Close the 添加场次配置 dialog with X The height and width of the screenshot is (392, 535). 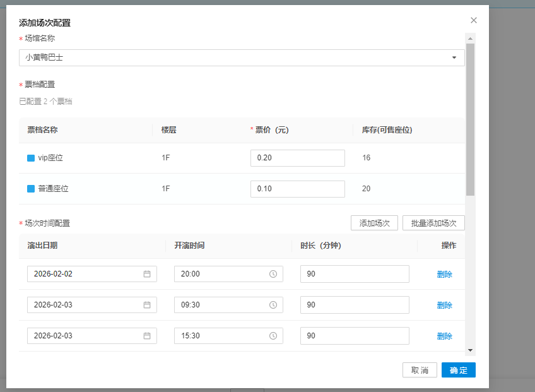[474, 20]
